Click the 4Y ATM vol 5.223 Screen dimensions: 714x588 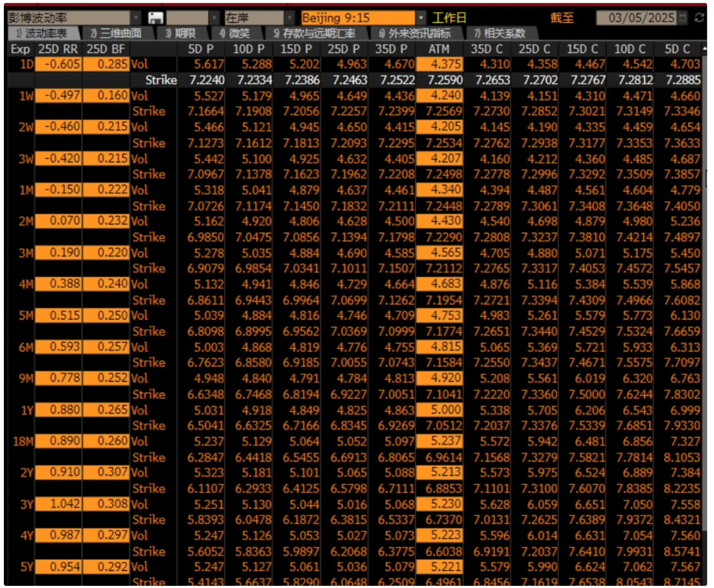439,535
